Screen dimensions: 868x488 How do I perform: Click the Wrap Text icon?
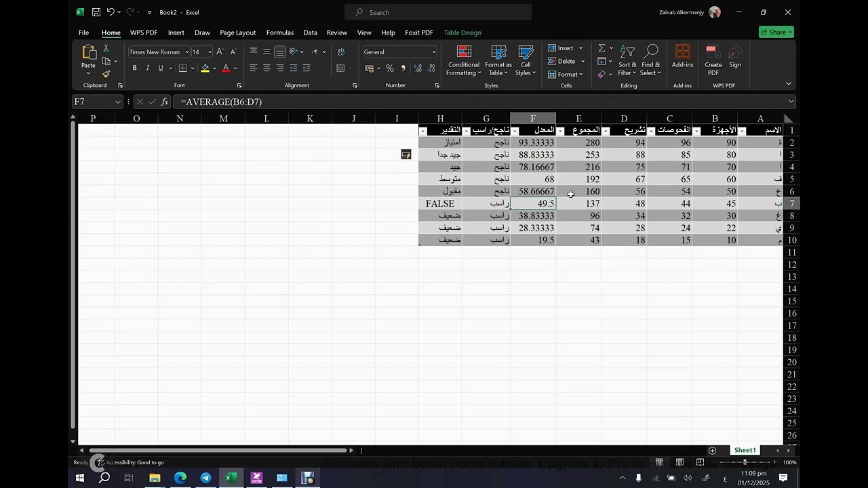pyautogui.click(x=340, y=52)
